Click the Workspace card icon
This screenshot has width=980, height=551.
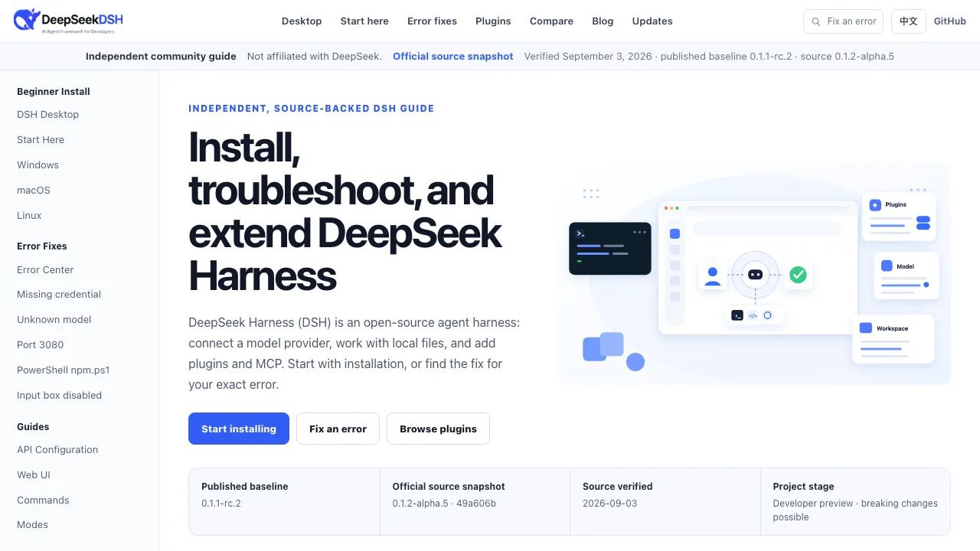(866, 328)
